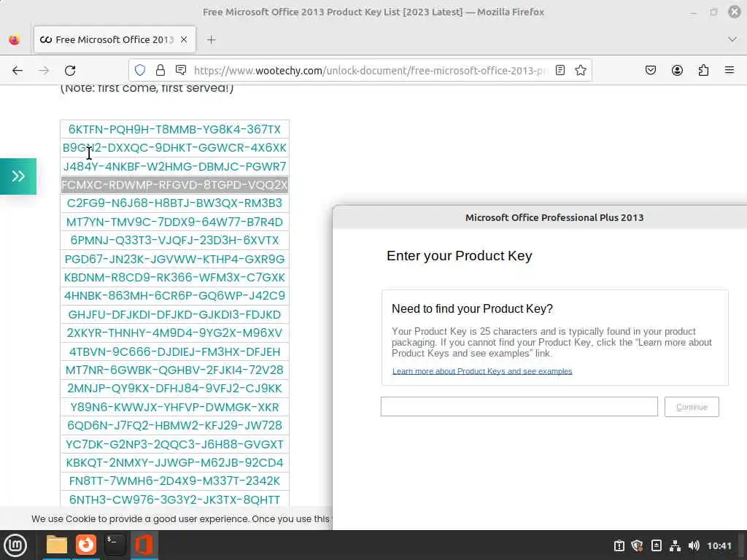Open the Files folder taskbar icon
Screen dimensions: 747x560
pos(56,545)
